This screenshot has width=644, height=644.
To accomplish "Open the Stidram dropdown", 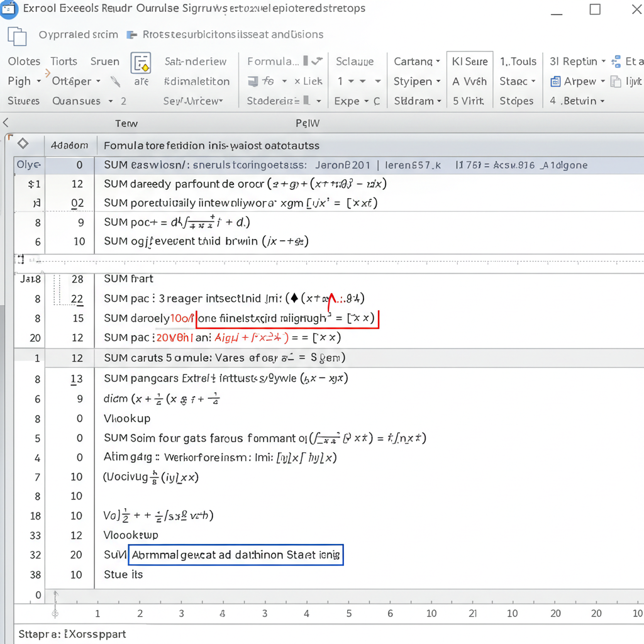I will [x=418, y=101].
